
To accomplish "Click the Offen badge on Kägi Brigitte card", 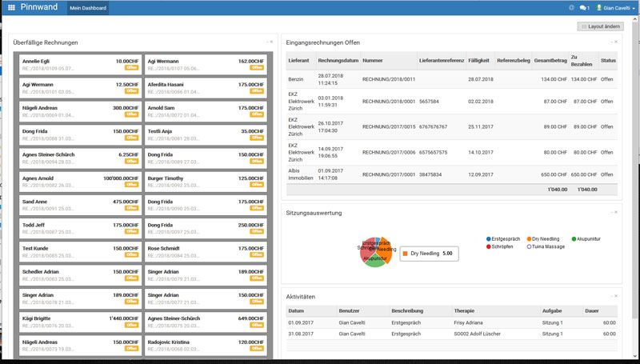I will (x=131, y=325).
